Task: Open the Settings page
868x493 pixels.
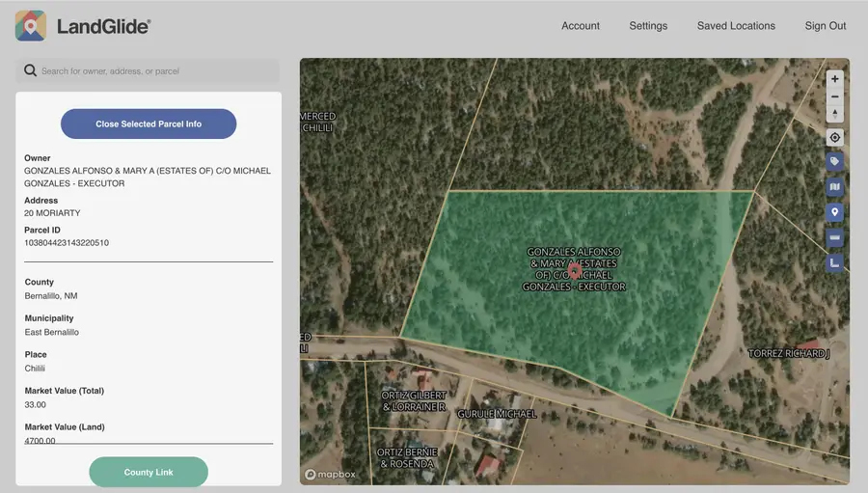Action: [648, 26]
